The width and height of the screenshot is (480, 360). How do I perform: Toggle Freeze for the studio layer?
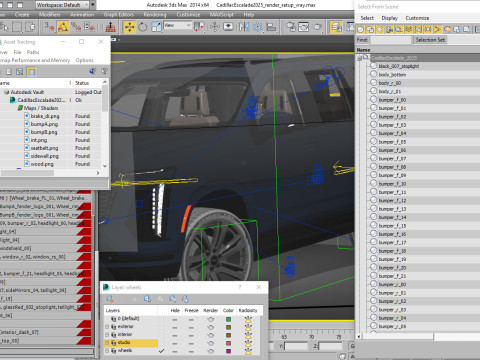pos(191,343)
